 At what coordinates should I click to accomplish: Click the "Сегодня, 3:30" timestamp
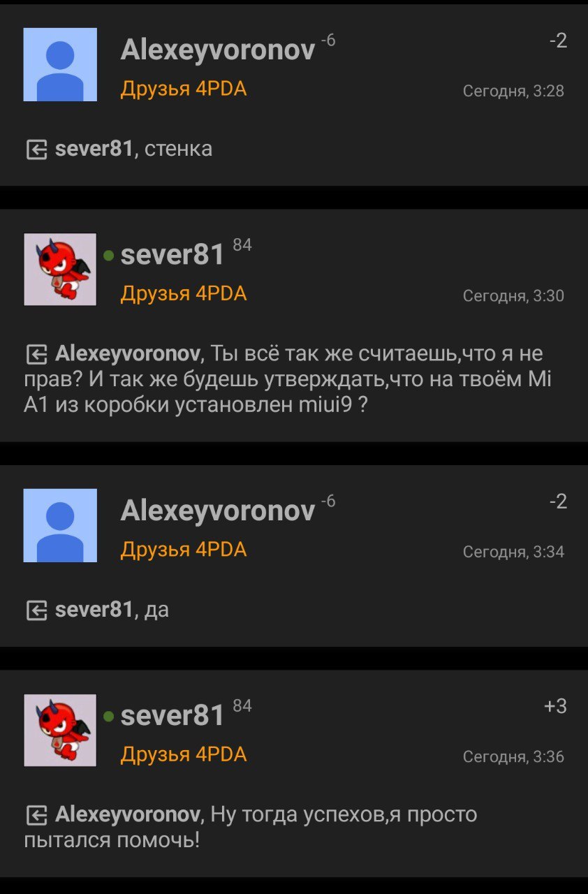pos(513,296)
